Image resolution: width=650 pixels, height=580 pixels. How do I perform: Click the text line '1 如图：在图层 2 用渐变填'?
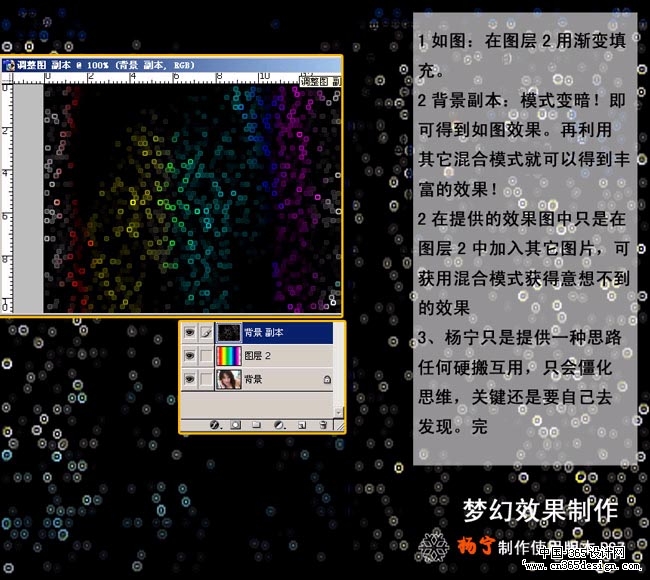tap(522, 41)
